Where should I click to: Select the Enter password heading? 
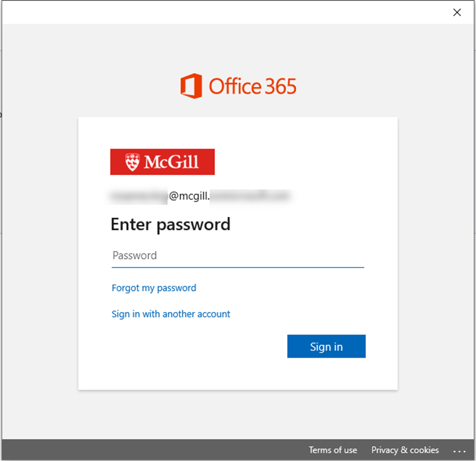click(x=171, y=224)
